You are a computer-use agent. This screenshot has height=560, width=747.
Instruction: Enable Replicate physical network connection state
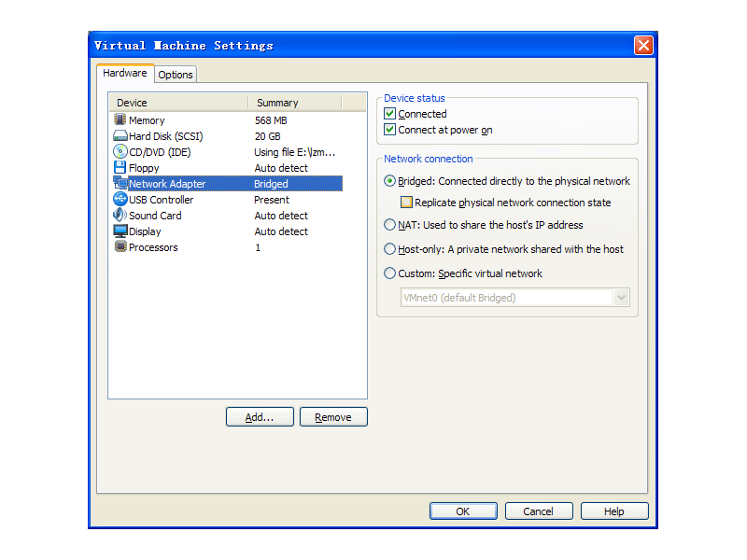pyautogui.click(x=406, y=202)
